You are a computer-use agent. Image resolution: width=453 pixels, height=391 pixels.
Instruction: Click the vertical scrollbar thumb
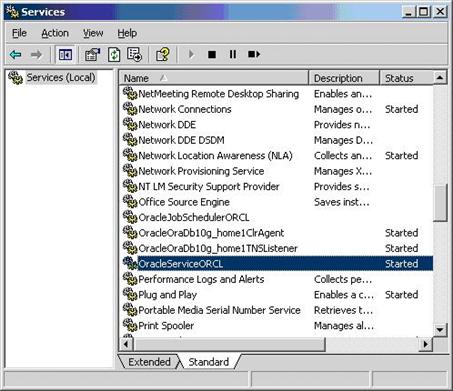tap(440, 202)
